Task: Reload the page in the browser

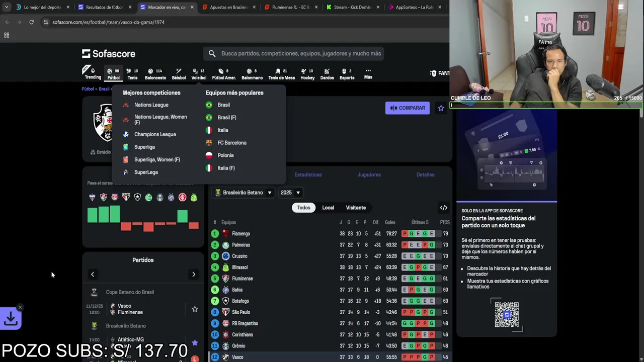Action: pos(31,22)
